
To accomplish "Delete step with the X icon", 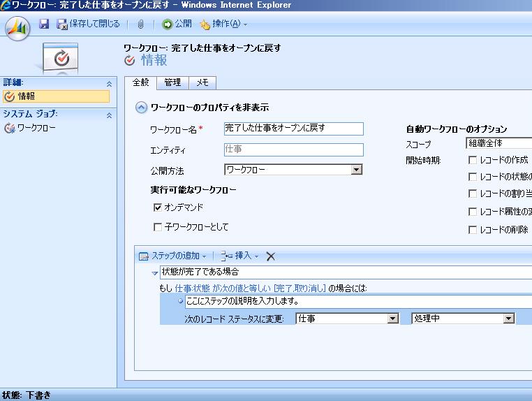I will (x=271, y=256).
